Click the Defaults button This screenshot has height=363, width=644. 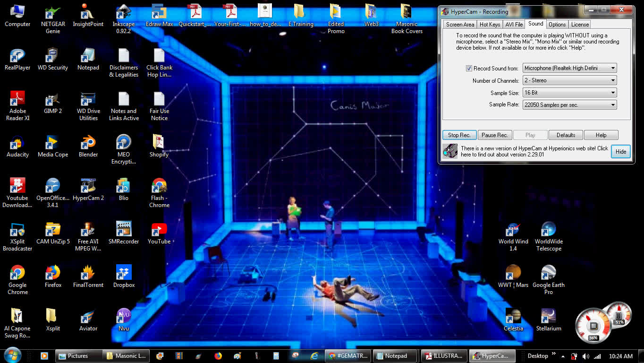[x=566, y=135]
